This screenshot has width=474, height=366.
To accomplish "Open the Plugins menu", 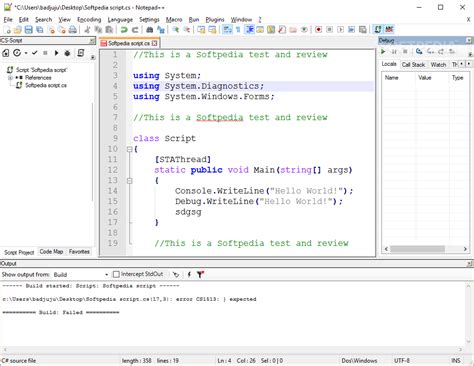I will click(x=215, y=20).
